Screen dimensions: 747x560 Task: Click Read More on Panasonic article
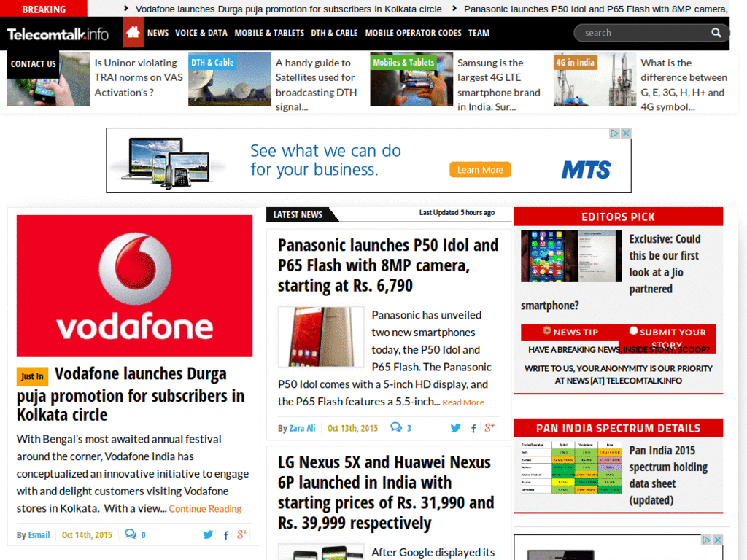point(463,402)
